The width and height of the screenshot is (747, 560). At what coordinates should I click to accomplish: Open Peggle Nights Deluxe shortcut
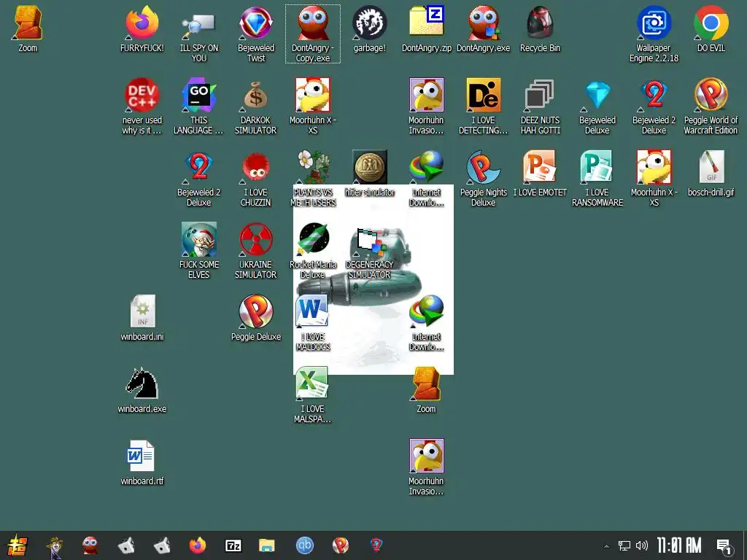point(483,178)
